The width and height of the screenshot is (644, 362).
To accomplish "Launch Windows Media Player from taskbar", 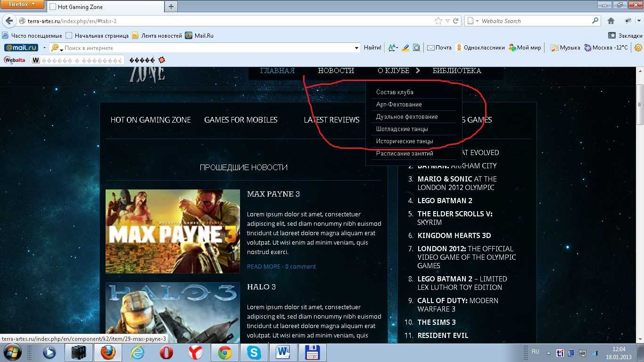I will click(49, 353).
